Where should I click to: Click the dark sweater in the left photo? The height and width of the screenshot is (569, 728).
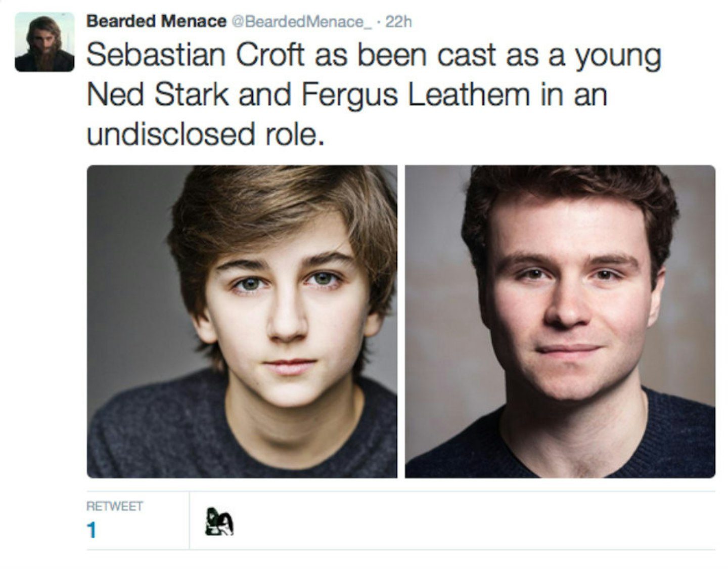click(152, 435)
